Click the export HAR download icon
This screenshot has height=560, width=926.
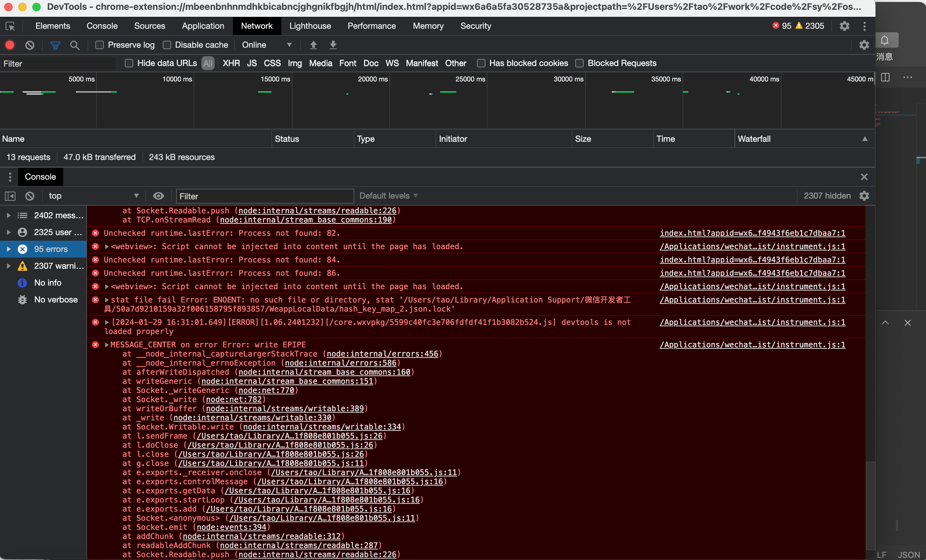click(333, 45)
